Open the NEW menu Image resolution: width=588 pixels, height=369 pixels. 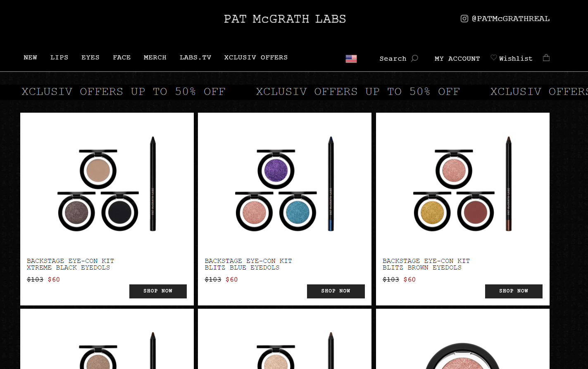pyautogui.click(x=30, y=57)
